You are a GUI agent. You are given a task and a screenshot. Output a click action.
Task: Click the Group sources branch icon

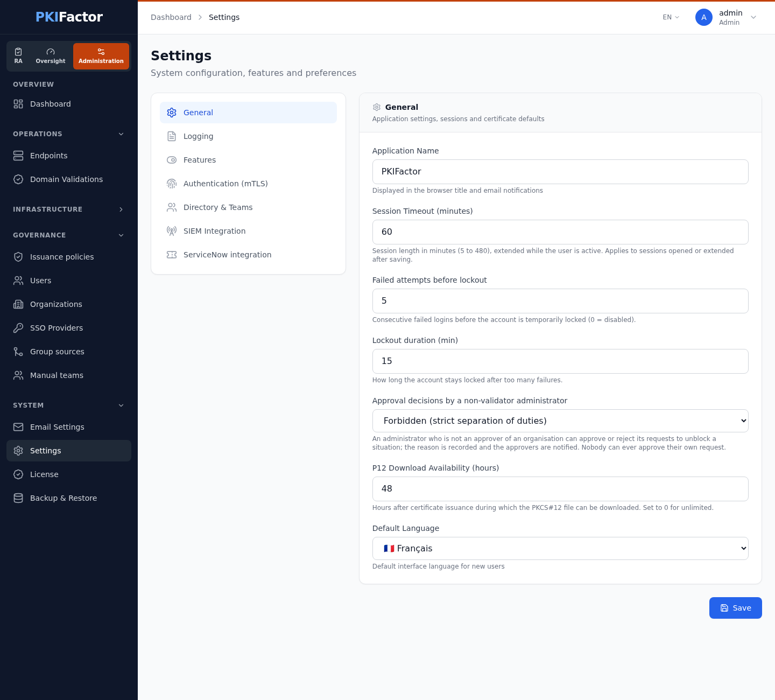[x=18, y=352]
